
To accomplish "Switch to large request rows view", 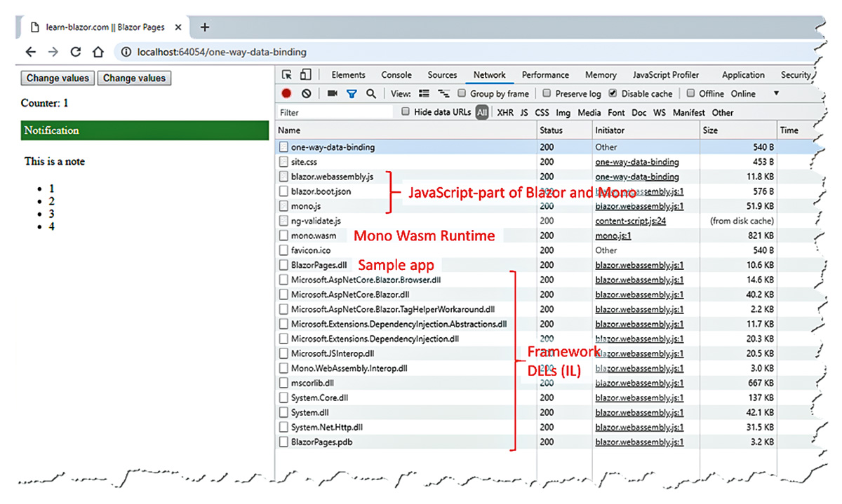I will pyautogui.click(x=424, y=93).
